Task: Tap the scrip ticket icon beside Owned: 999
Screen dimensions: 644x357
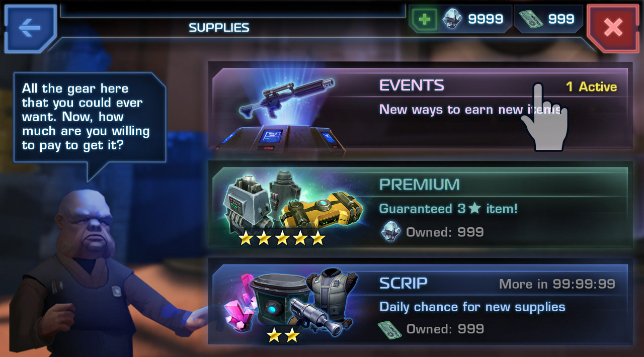Action: coord(390,329)
